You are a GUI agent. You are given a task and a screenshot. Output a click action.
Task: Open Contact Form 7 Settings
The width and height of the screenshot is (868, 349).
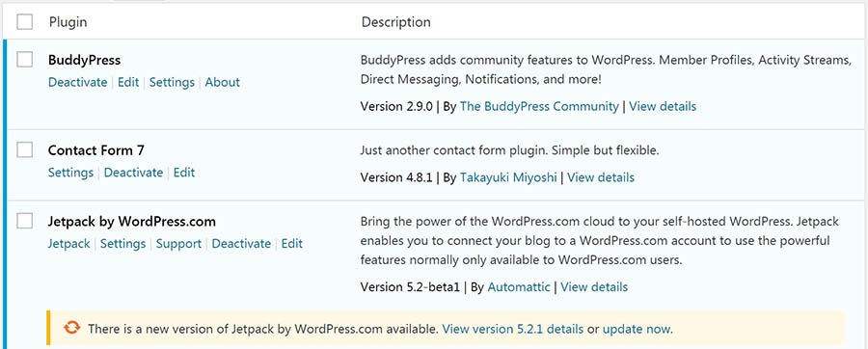pos(70,173)
